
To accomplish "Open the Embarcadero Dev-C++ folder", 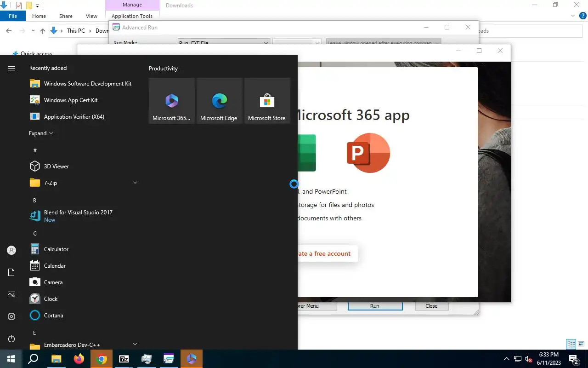I will point(84,345).
